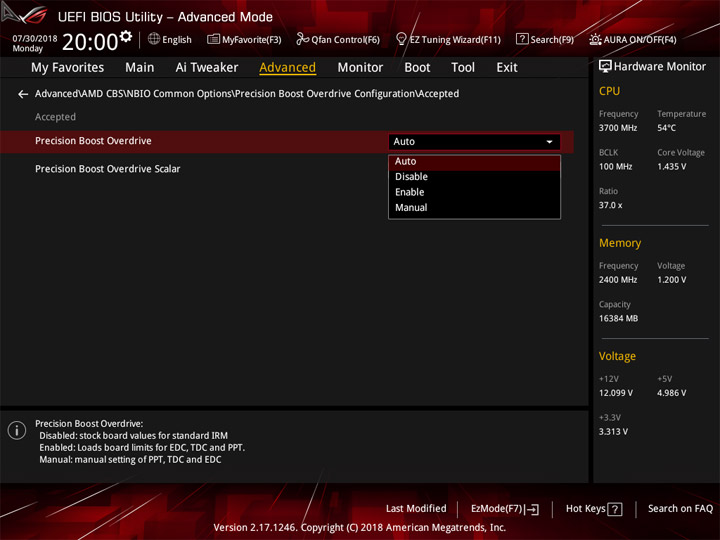Select Auto in the dropdown list
This screenshot has width=720, height=540.
[x=474, y=162]
